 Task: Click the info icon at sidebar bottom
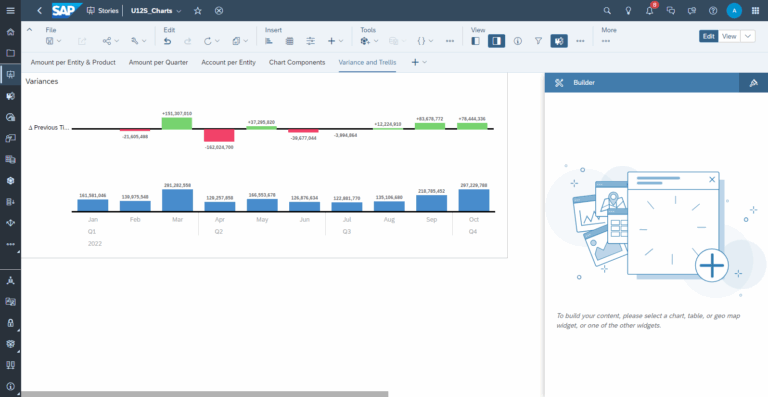click(10, 386)
